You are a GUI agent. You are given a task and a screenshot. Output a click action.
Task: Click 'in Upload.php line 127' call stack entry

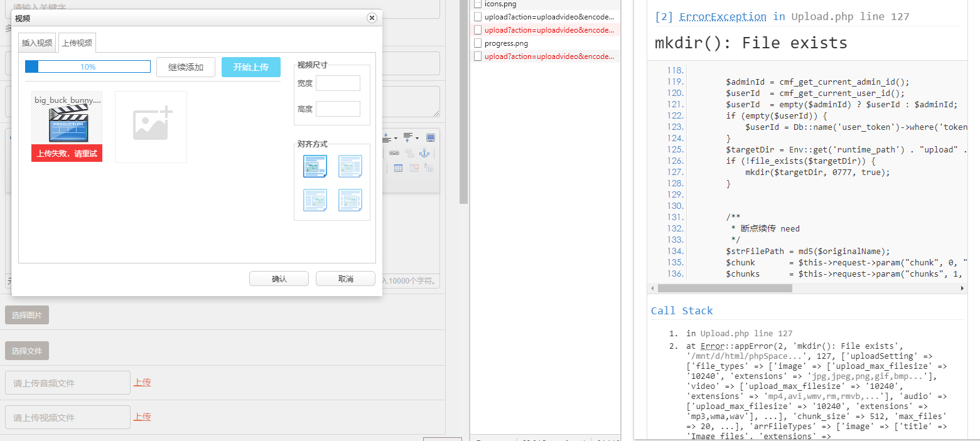click(740, 334)
